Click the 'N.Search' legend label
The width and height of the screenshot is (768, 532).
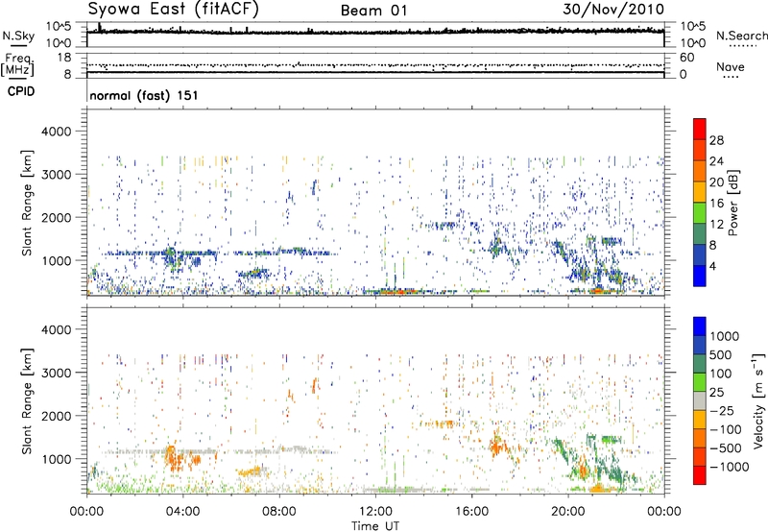click(741, 36)
